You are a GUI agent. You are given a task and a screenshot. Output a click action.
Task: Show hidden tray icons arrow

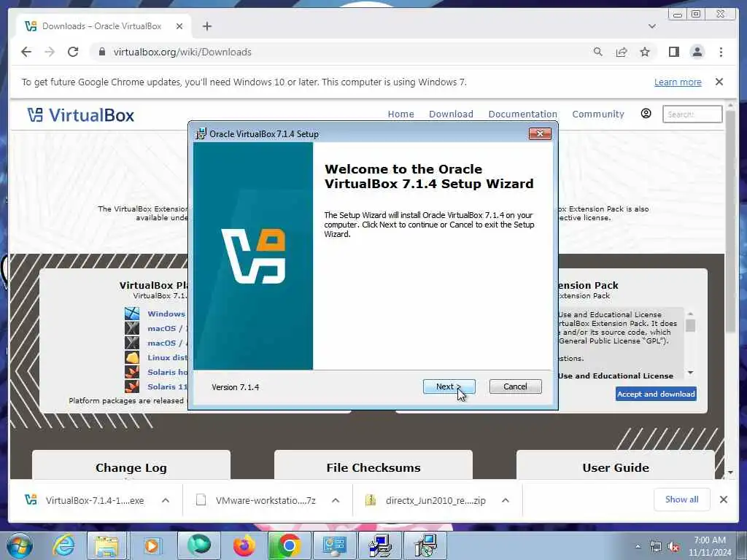(x=638, y=547)
